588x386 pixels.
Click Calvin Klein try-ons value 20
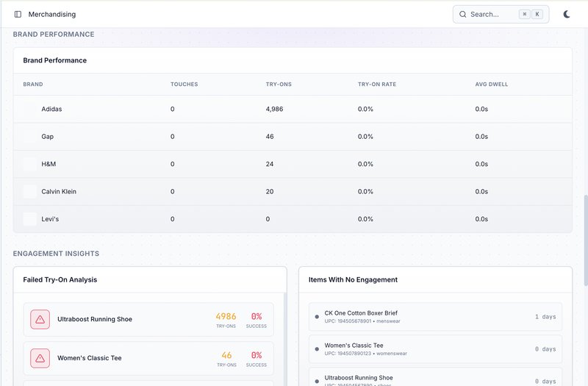pyautogui.click(x=270, y=191)
